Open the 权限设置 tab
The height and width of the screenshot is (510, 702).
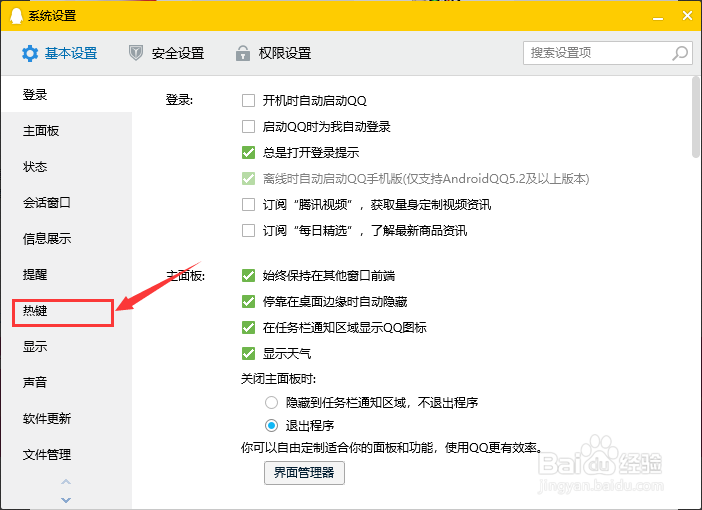point(274,53)
